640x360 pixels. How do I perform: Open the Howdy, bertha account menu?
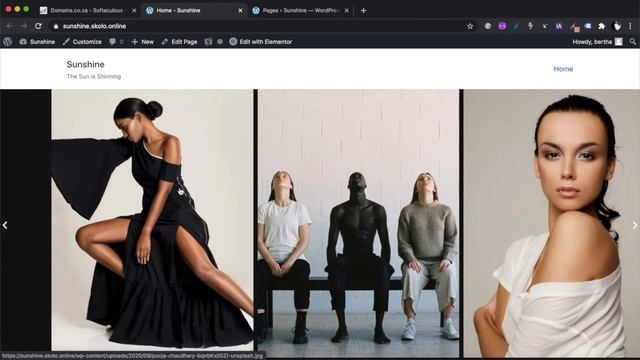(597, 42)
